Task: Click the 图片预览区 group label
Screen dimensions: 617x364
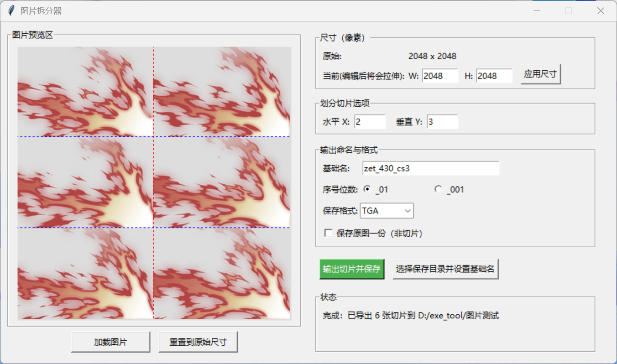Action: coord(32,35)
